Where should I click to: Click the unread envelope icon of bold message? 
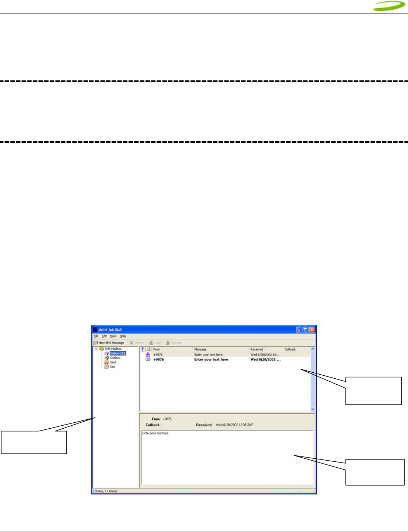(x=148, y=359)
